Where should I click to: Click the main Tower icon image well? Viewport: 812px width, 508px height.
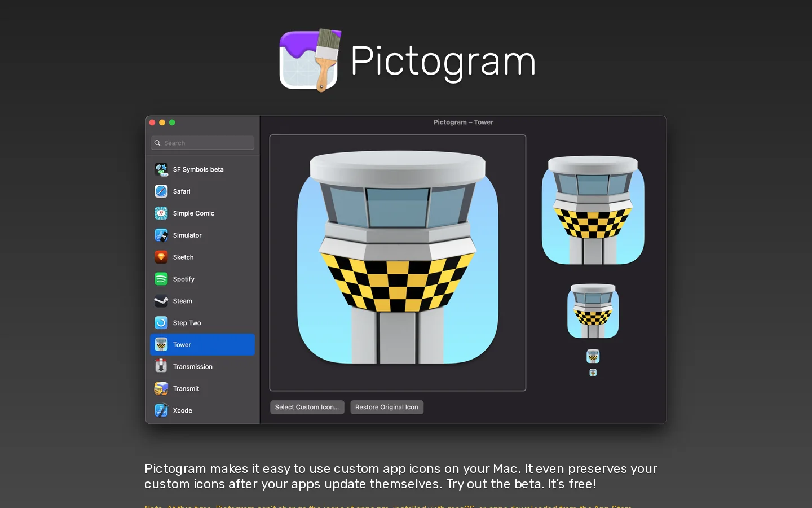tap(398, 262)
